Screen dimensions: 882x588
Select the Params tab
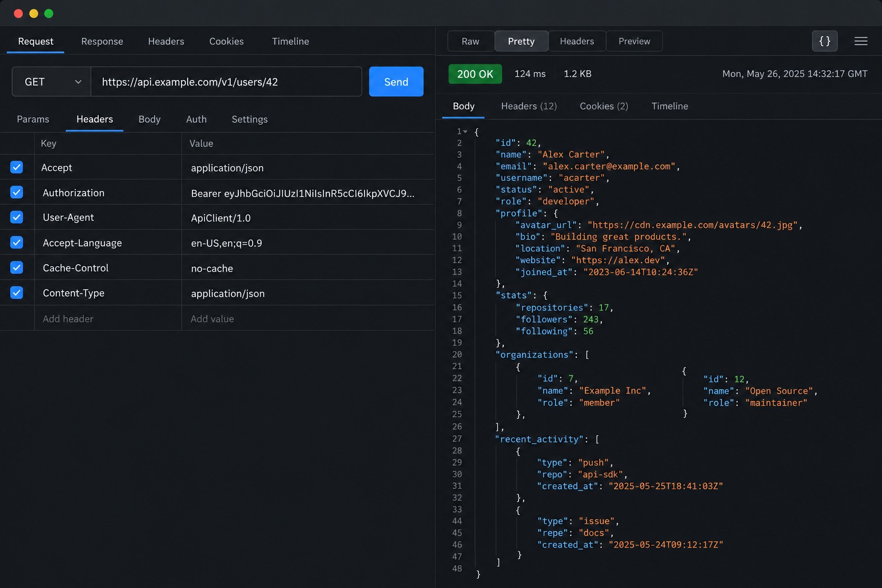[x=33, y=119]
